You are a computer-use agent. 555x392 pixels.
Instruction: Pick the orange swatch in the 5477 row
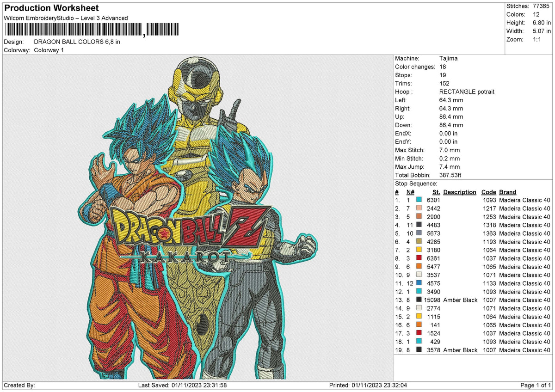click(x=419, y=267)
